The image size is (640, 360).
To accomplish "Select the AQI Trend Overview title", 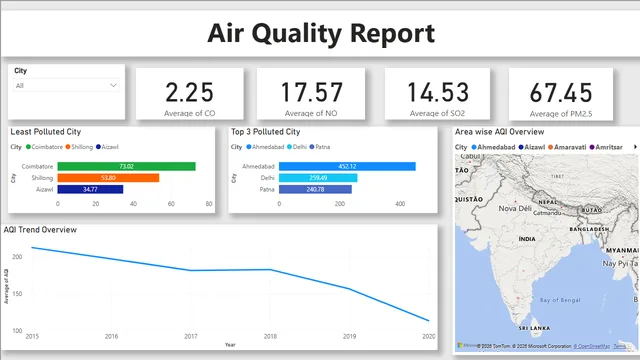I will point(40,230).
